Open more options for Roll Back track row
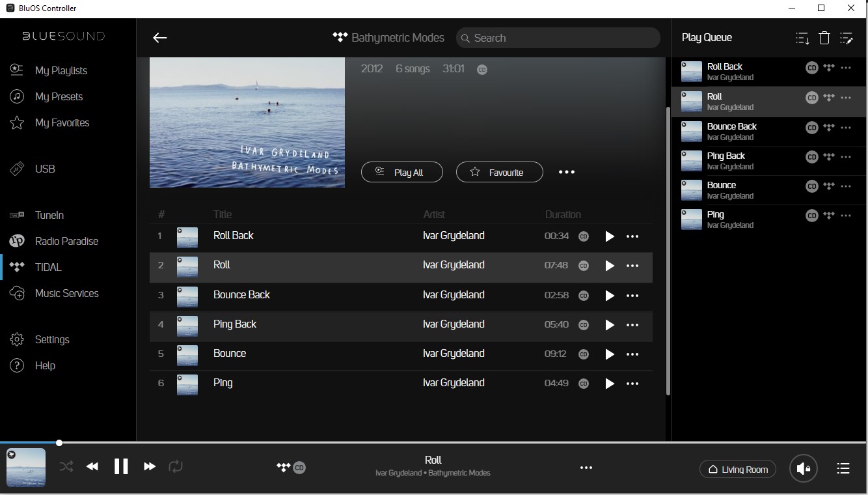Screen dimensions: 868x495 click(x=632, y=236)
